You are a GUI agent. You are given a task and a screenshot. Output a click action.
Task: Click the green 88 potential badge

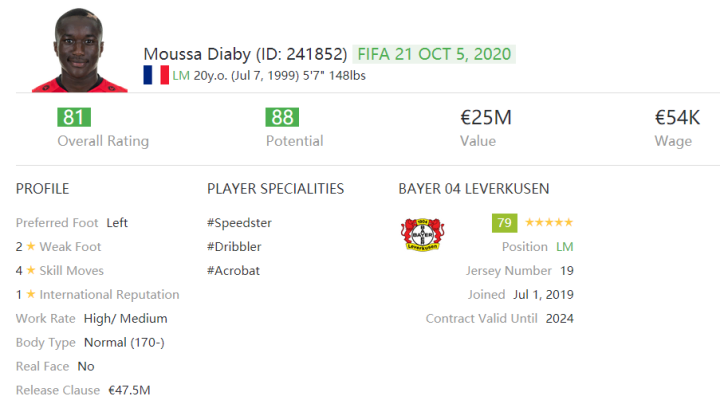281,117
